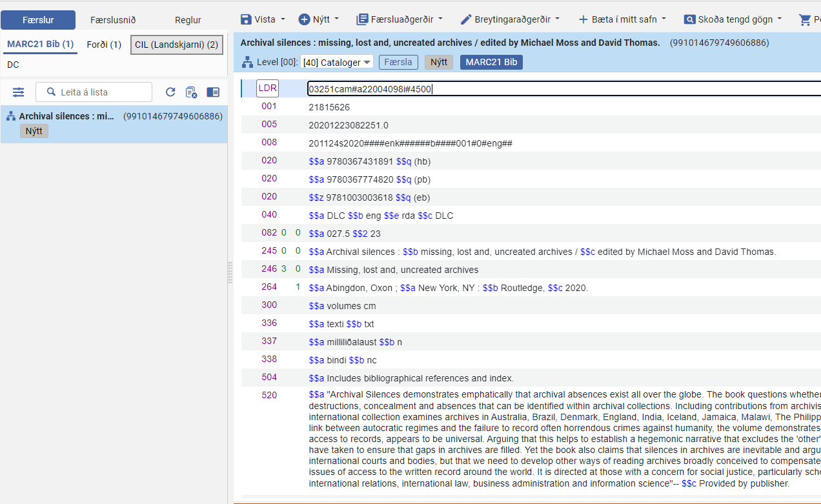Refresh the records list
This screenshot has width=821, height=504.
tap(170, 92)
